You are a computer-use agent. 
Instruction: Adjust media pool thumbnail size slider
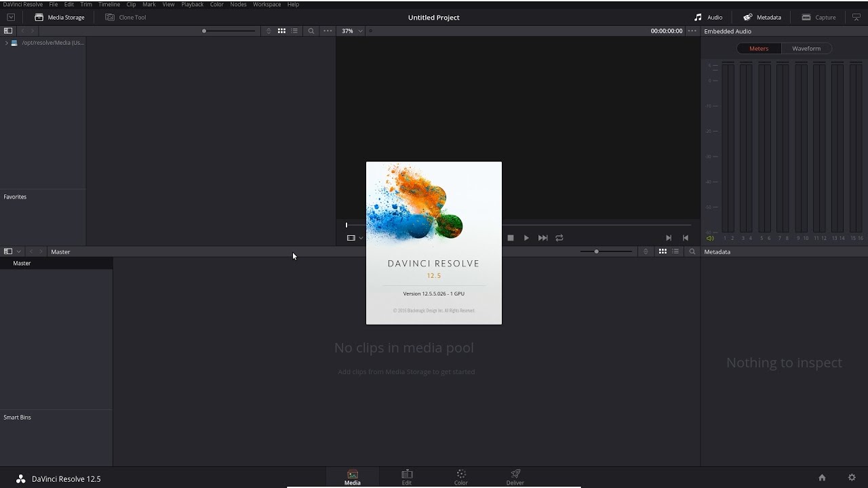click(x=606, y=251)
